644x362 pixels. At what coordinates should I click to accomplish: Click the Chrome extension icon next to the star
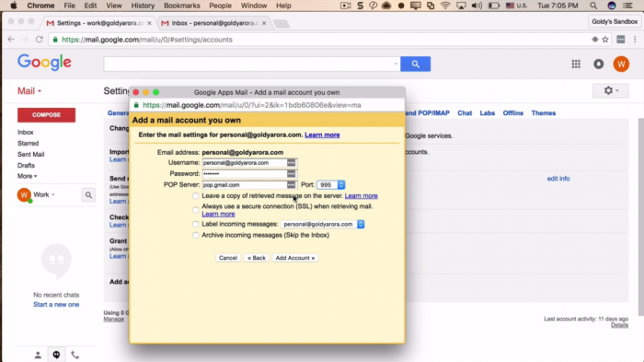621,40
